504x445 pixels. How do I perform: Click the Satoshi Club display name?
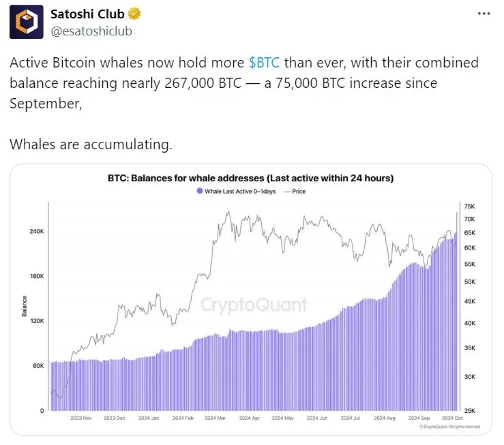(88, 14)
